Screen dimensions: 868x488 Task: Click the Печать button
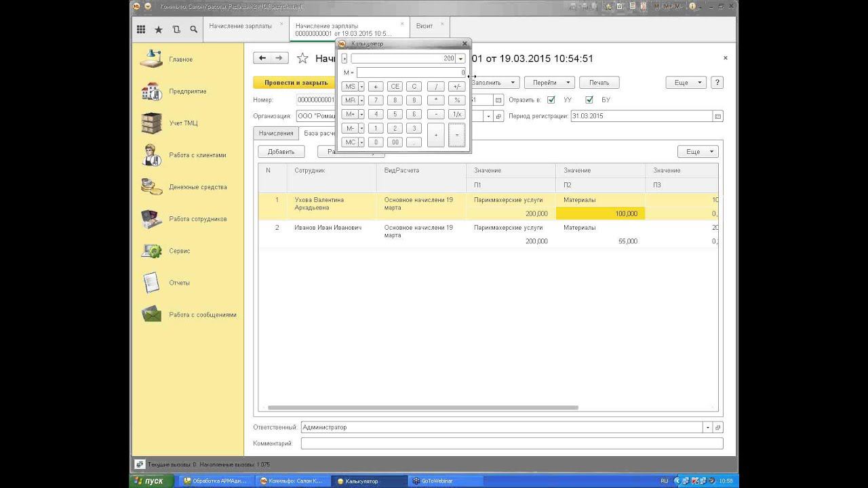click(x=599, y=83)
